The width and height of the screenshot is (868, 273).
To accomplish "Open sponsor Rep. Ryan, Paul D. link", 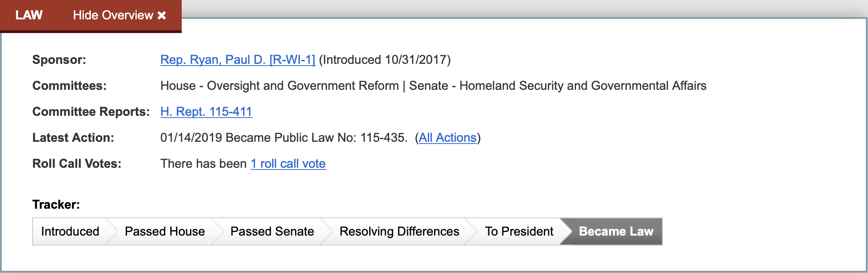I will coord(237,60).
